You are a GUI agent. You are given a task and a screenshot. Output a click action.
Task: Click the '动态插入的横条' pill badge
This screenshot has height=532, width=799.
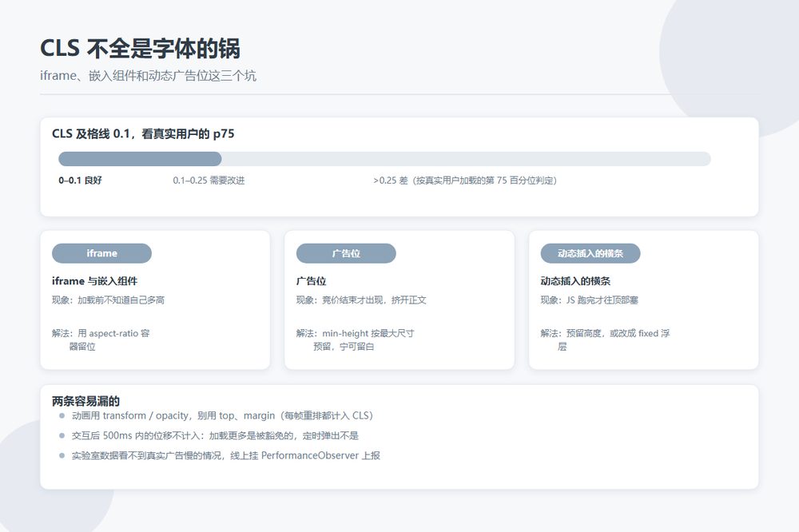(590, 253)
